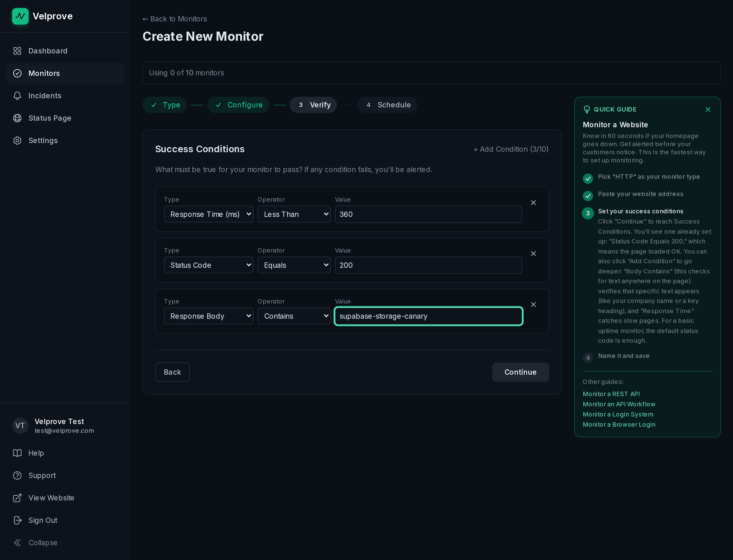This screenshot has width=733, height=560.
Task: Open Incidents in sidebar
Action: (65, 96)
